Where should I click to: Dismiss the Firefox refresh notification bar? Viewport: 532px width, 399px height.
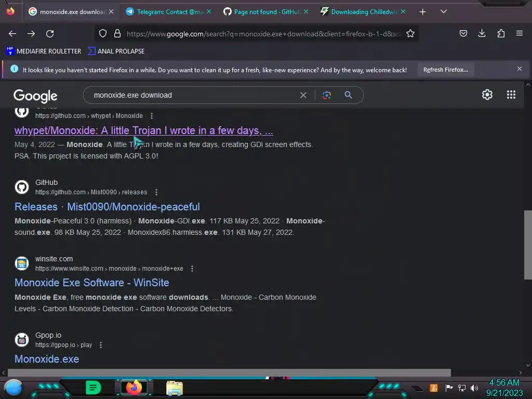(x=520, y=69)
